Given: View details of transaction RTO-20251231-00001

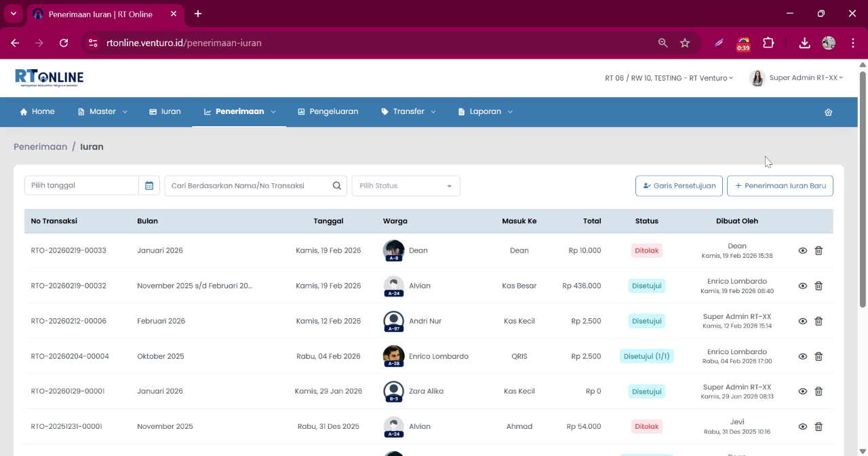Looking at the screenshot, I should 802,427.
